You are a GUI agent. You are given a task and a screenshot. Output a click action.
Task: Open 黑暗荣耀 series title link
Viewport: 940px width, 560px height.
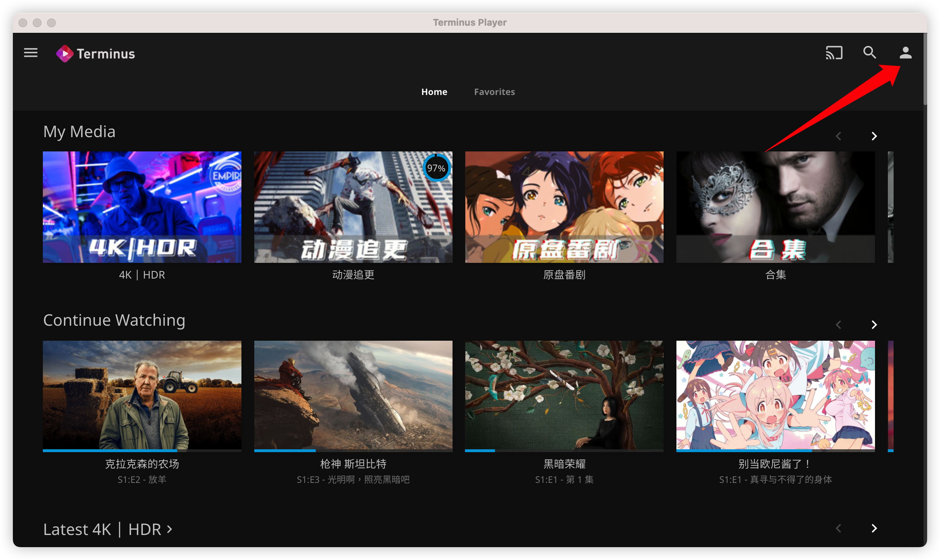pyautogui.click(x=564, y=464)
